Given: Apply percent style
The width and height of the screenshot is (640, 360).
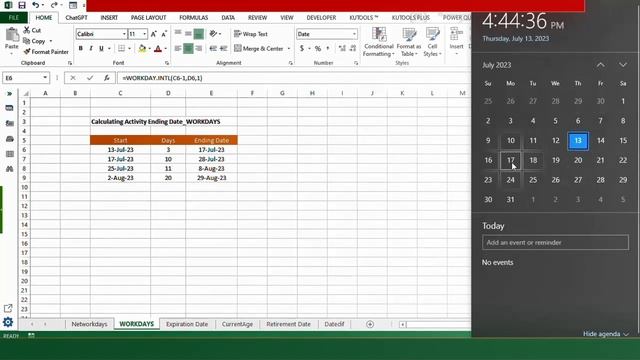Looking at the screenshot, I should pyautogui.click(x=318, y=49).
